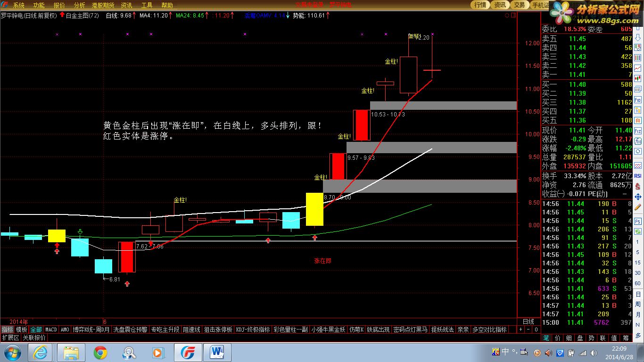Click the blue down-arrow icon in right toolbar

click(x=638, y=38)
